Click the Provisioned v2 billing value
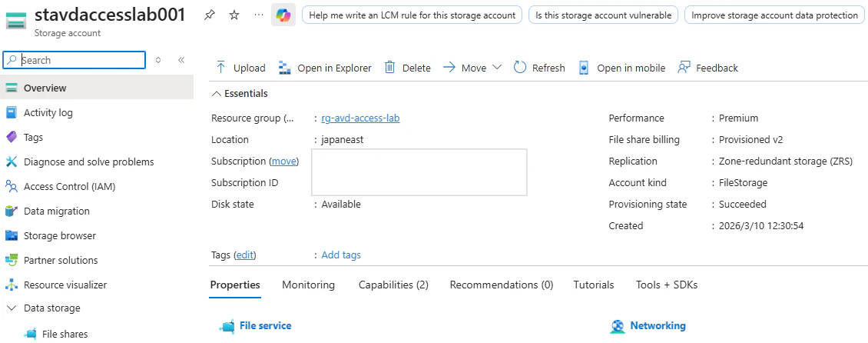 coord(750,140)
